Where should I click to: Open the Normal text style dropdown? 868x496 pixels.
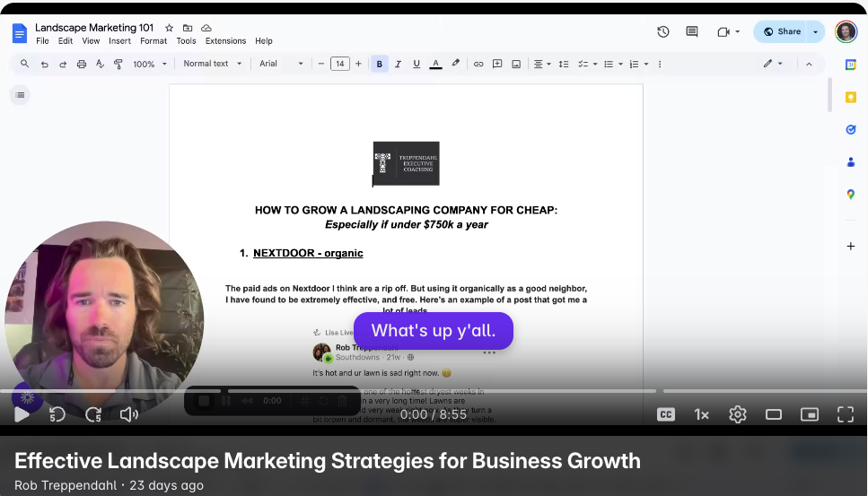pos(213,64)
